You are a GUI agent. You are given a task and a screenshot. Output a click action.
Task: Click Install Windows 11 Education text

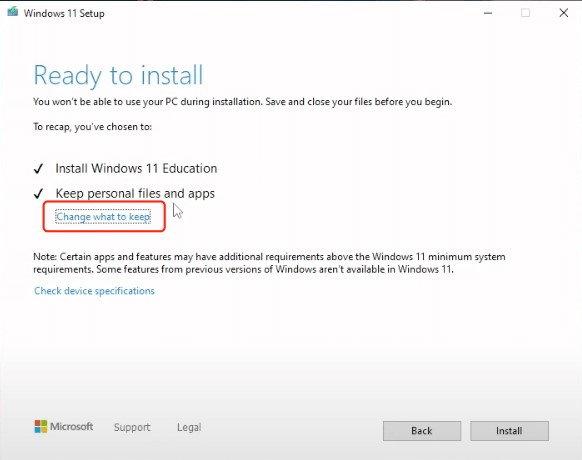136,169
